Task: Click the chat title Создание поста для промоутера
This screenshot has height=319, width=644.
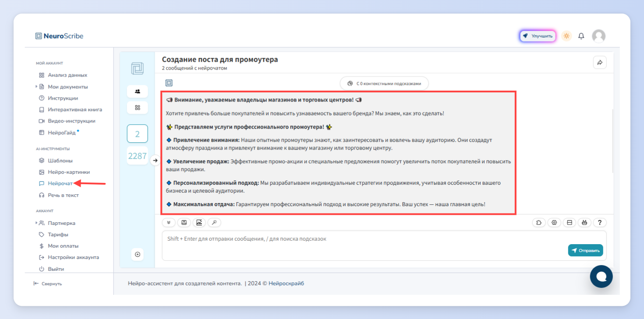Action: (x=220, y=60)
